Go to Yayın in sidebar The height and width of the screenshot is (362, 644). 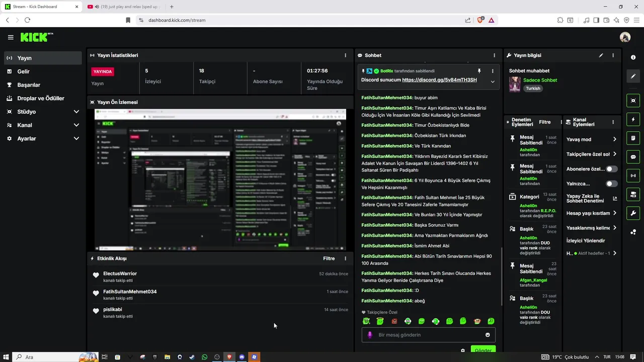tap(43, 58)
